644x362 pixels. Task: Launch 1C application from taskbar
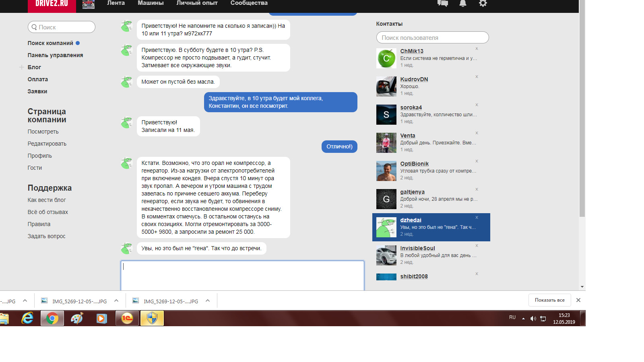127,319
